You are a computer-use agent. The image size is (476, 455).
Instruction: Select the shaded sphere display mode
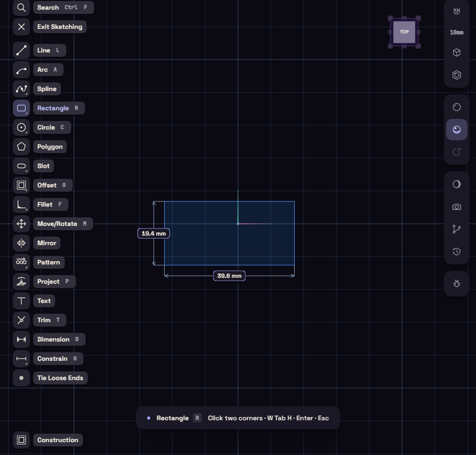(457, 130)
